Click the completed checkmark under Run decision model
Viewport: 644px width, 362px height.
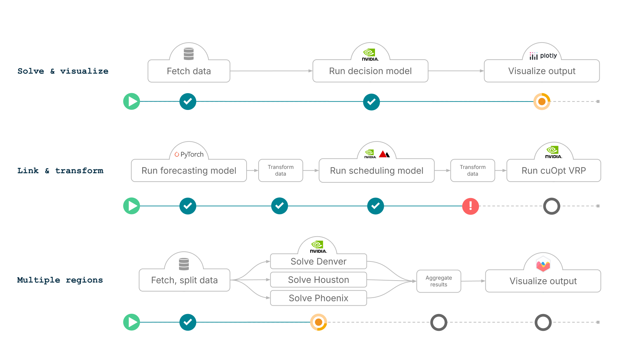point(371,102)
